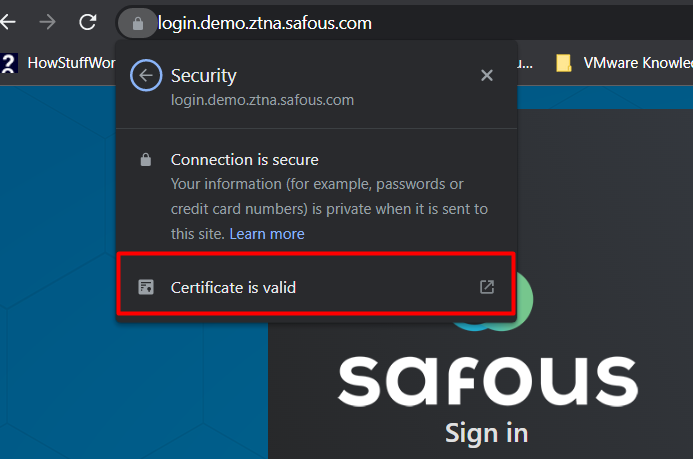
Task: Click the Safous wordmark logo
Action: (x=487, y=379)
